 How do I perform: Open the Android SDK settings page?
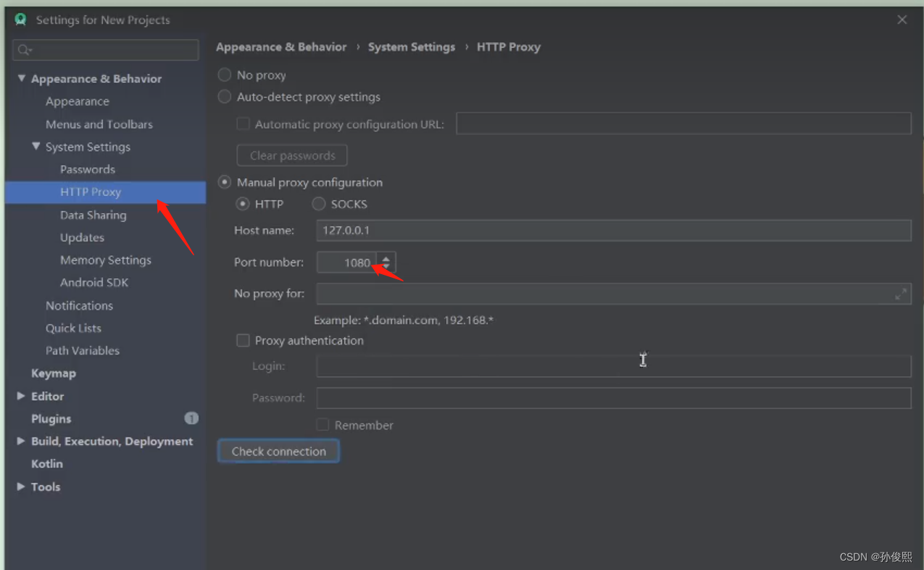point(94,282)
